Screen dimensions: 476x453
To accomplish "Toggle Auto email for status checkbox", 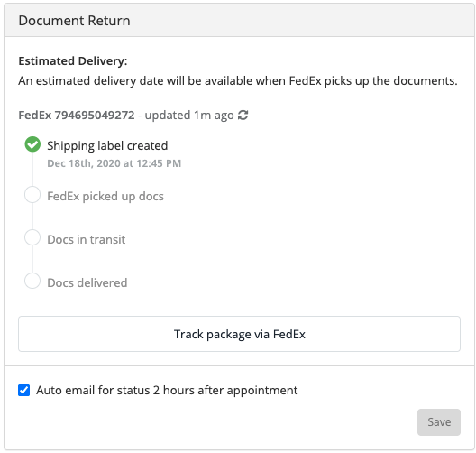I will point(24,390).
